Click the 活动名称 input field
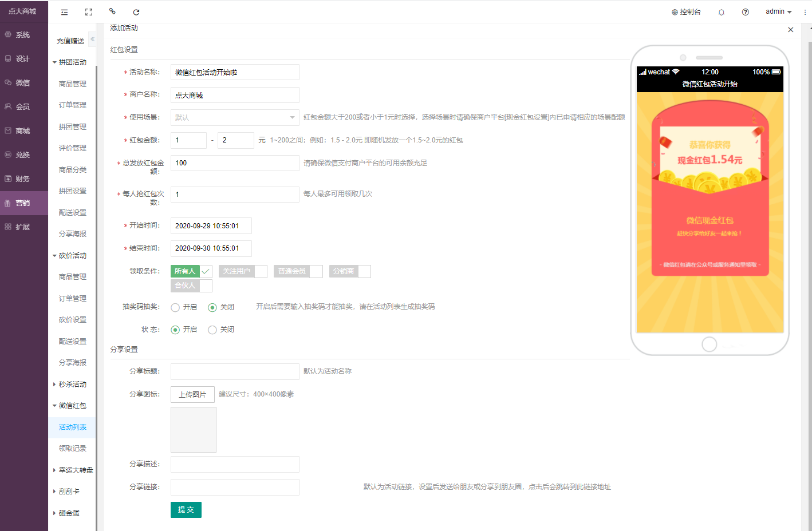Image resolution: width=812 pixels, height=531 pixels. (x=235, y=72)
